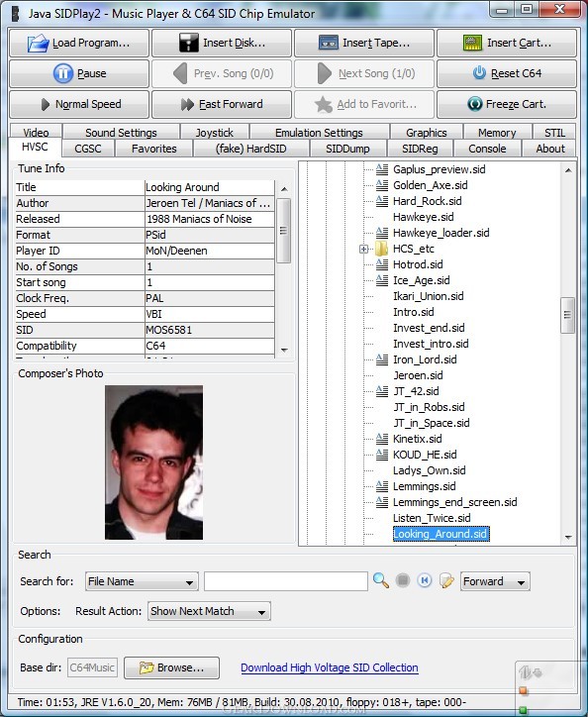Click the Freeze Cart button
Viewport: 588px width, 717px height.
point(507,104)
